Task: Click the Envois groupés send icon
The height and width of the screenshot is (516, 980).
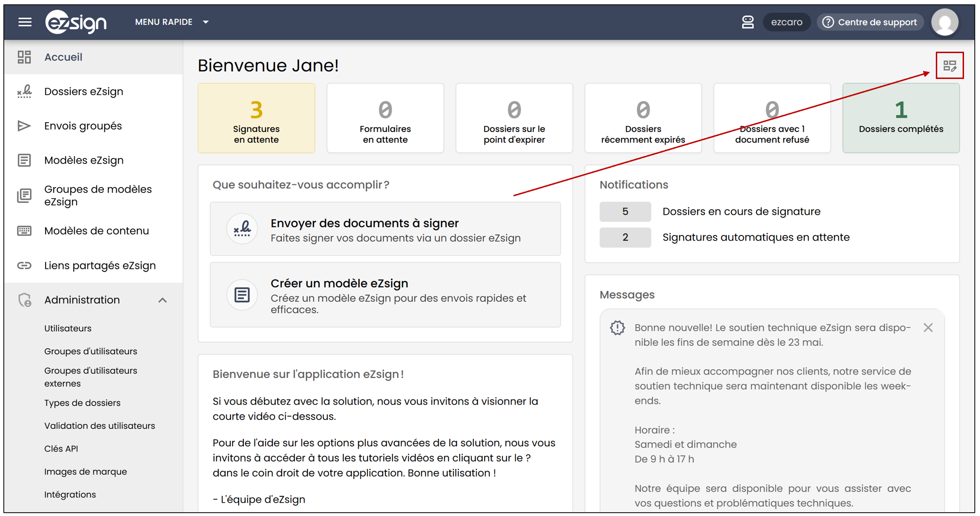Action: (24, 126)
